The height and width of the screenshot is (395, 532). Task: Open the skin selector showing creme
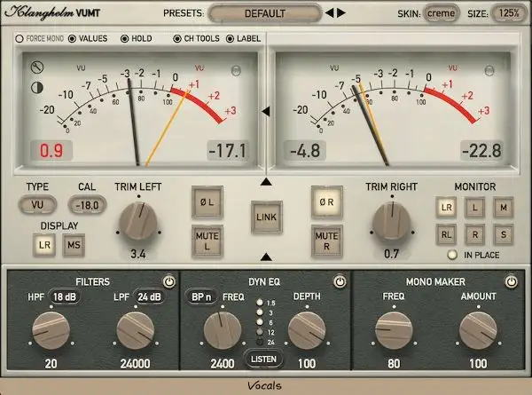(442, 13)
